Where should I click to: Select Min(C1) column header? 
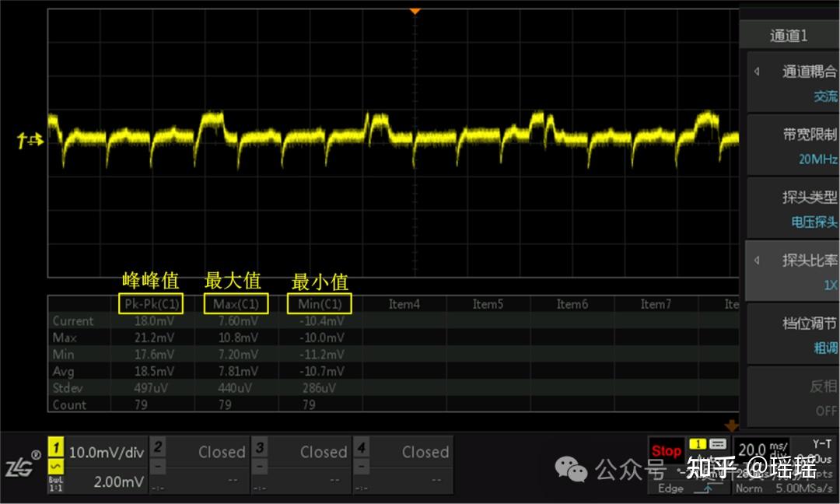320,304
